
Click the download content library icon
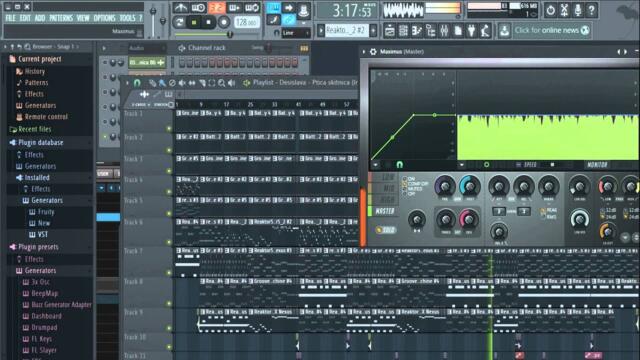[504, 31]
